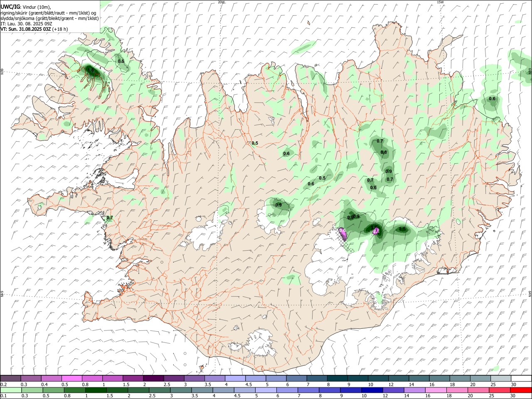Screen dimensions: 532x399
Task: Click the '20W' longitude label
Action: [221, 2]
